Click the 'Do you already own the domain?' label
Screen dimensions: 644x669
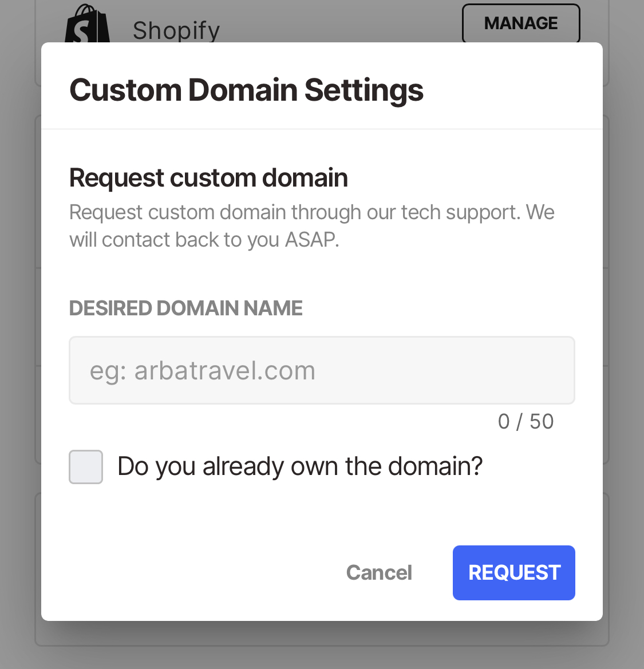300,466
